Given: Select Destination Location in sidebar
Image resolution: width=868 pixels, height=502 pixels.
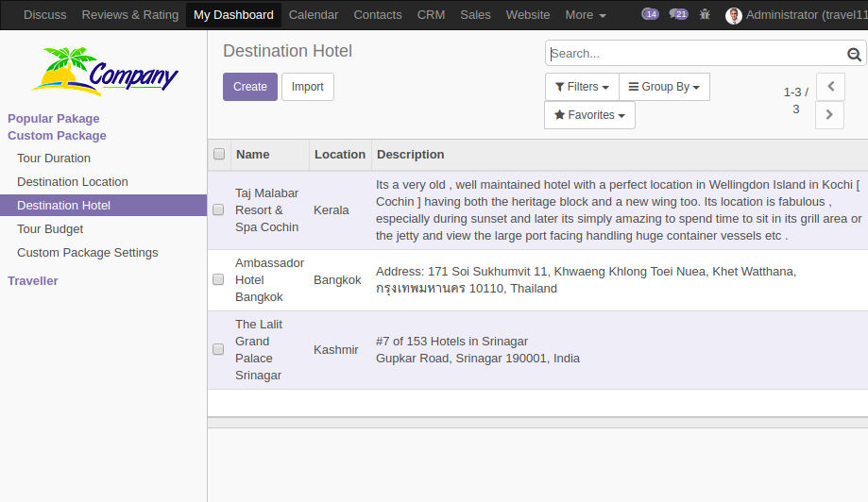Looking at the screenshot, I should click(x=73, y=182).
